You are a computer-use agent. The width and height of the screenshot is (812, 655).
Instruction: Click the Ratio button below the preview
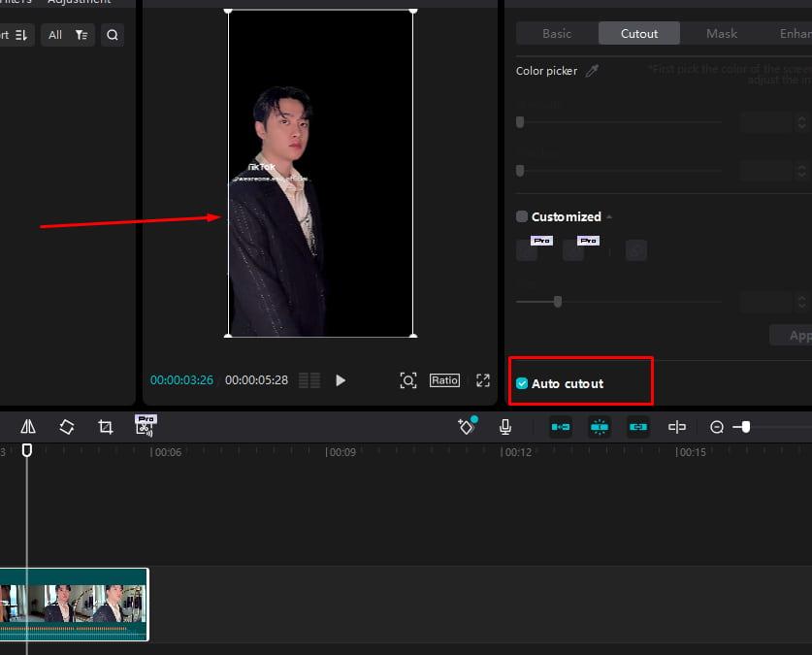pyautogui.click(x=444, y=380)
